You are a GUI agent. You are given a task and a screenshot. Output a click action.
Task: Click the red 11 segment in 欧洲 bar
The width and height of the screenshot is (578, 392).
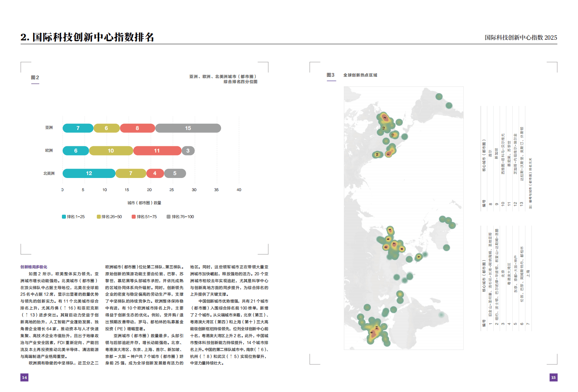tap(157, 151)
